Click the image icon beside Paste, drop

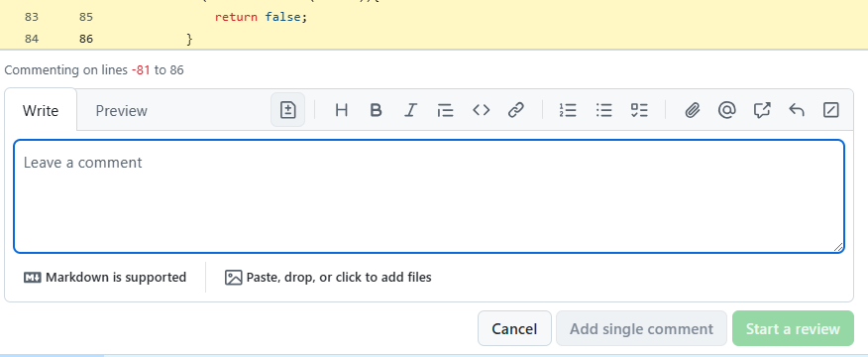[234, 278]
